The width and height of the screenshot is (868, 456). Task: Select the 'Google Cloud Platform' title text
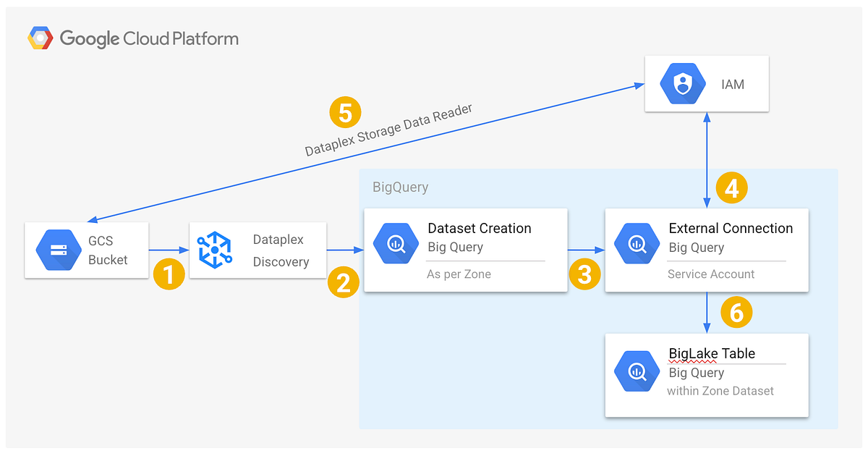pos(149,38)
